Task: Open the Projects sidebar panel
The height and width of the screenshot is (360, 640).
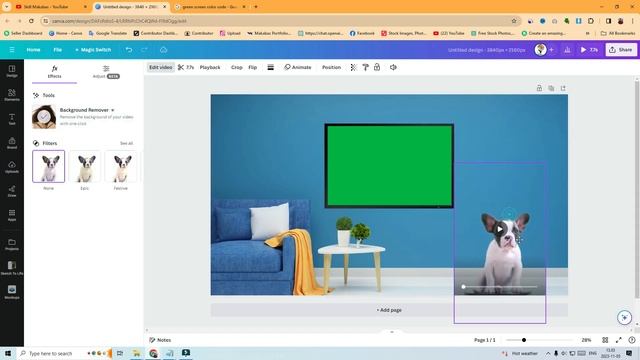Action: tap(12, 244)
